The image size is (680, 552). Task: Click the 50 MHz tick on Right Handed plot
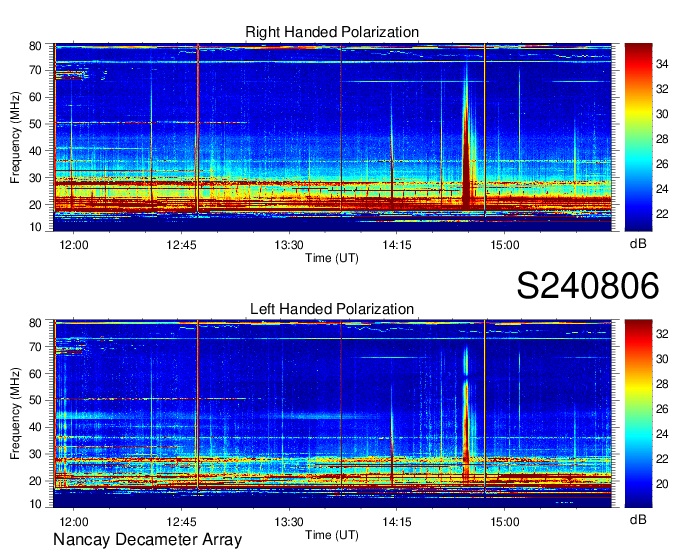[35, 124]
